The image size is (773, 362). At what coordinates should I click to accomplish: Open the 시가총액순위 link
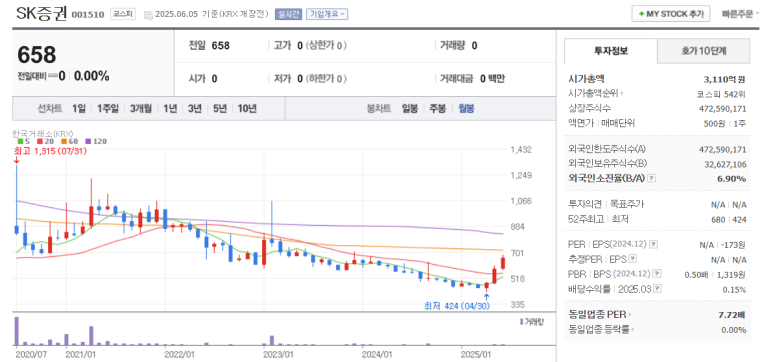(x=596, y=93)
